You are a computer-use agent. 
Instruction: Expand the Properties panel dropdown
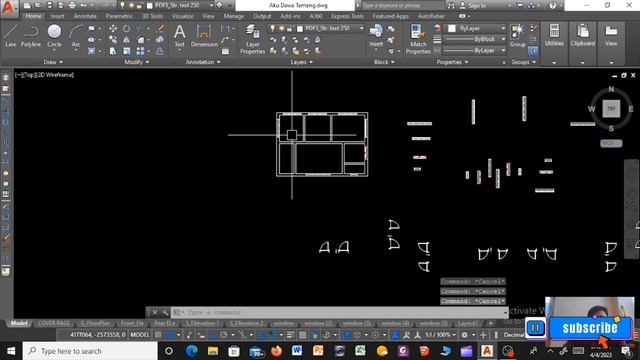pyautogui.click(x=452, y=62)
